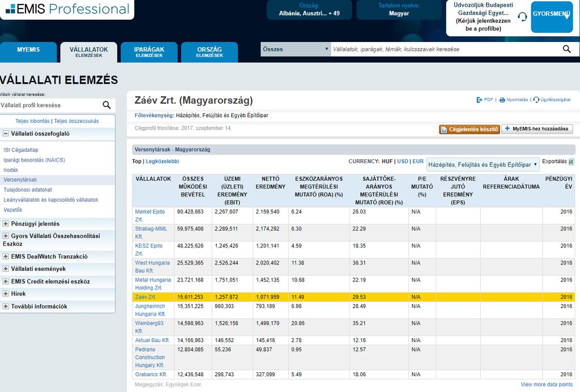Click MyEMIS-hez hozzáadása button

537,129
